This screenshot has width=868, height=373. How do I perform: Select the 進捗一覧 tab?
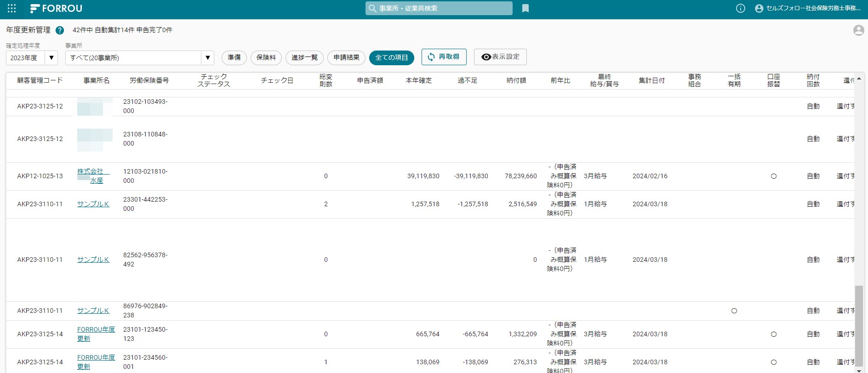click(304, 57)
